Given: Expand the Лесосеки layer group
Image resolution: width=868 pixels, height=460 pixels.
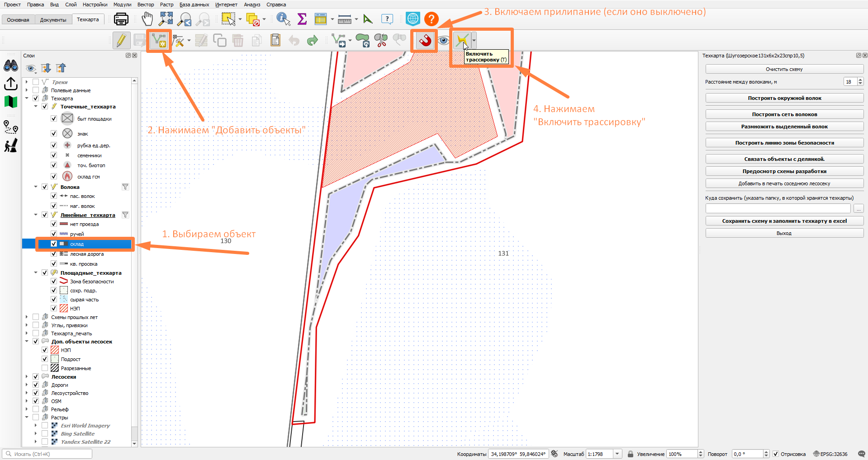Looking at the screenshot, I should (27, 376).
